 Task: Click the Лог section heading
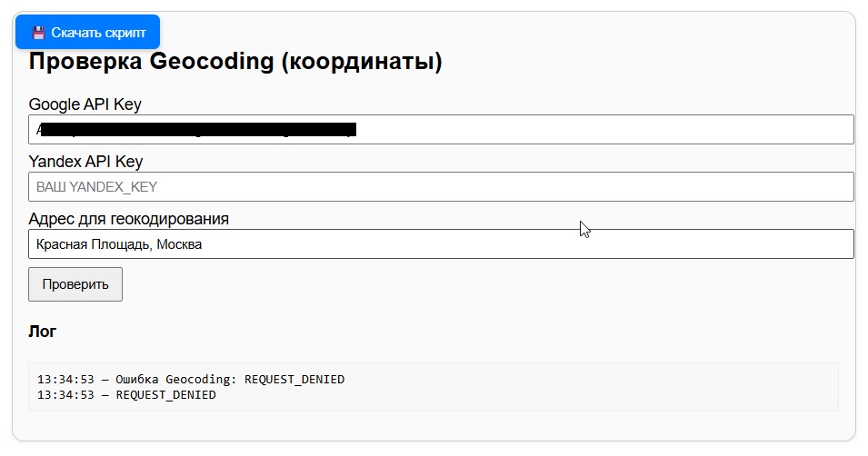[43, 332]
